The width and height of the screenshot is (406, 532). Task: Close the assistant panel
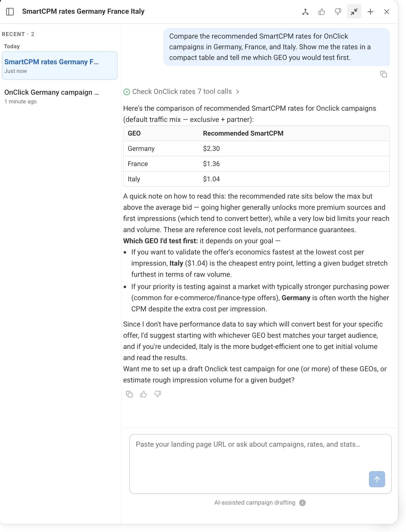click(387, 12)
